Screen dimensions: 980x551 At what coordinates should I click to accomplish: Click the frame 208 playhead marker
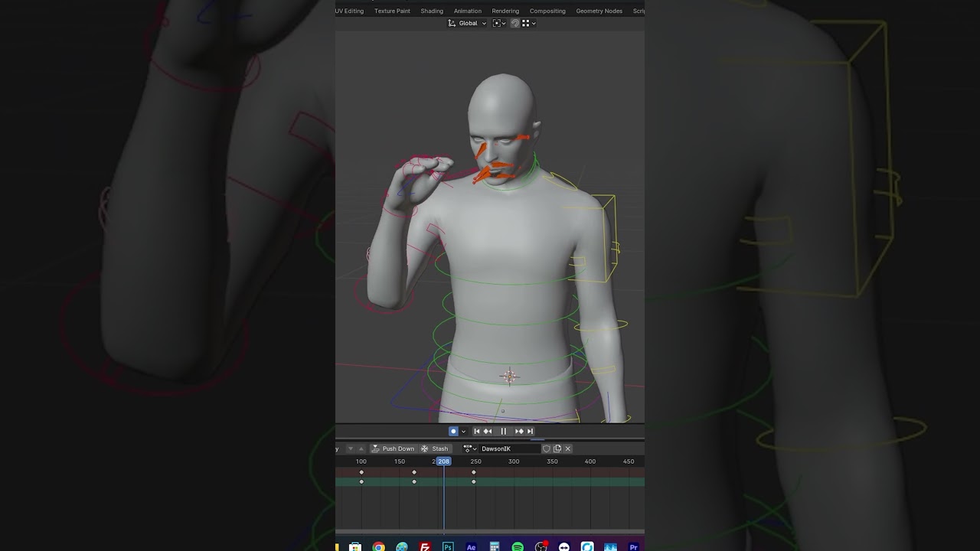[443, 461]
